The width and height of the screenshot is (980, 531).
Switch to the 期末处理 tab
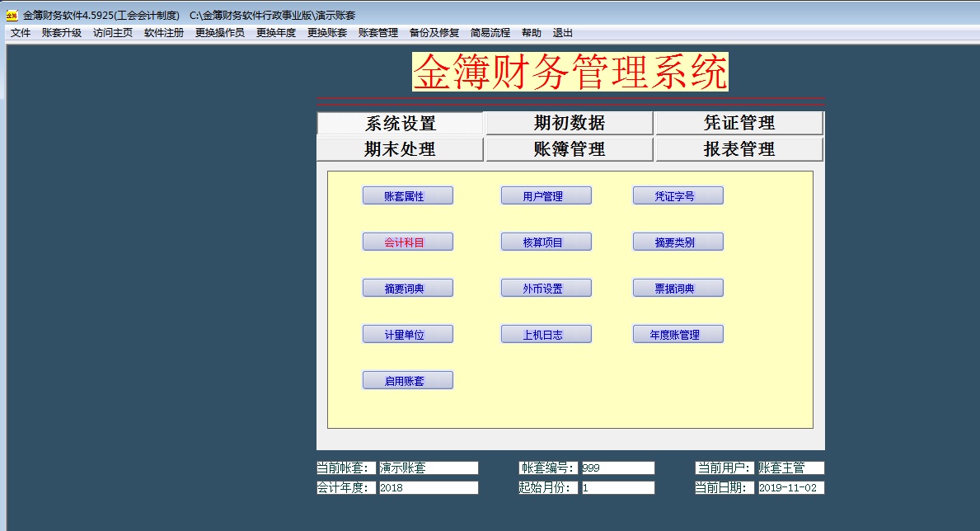coord(400,149)
